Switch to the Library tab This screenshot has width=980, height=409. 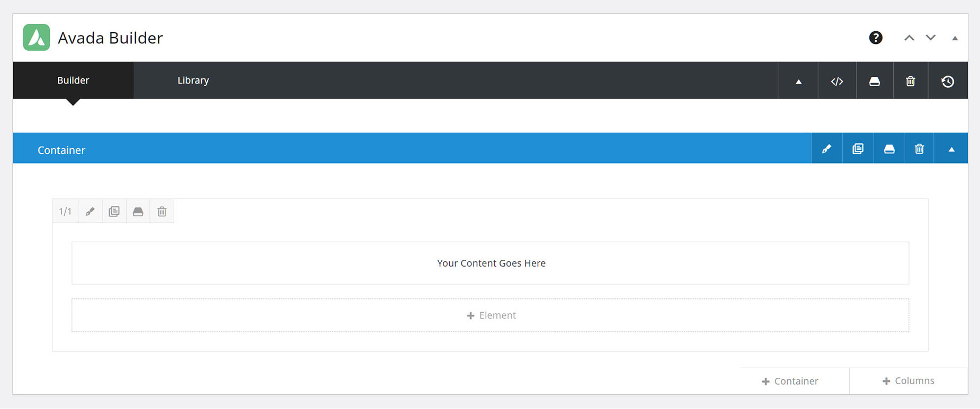tap(193, 80)
